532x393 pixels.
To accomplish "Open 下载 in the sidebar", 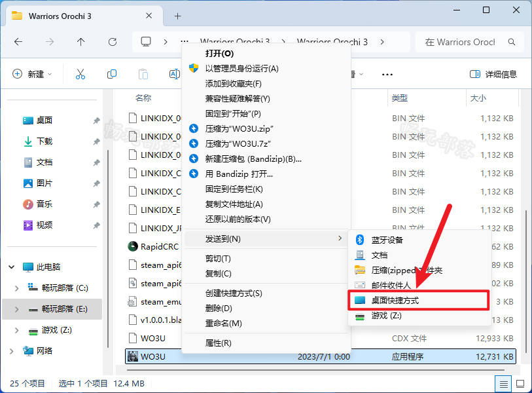I will [44, 141].
